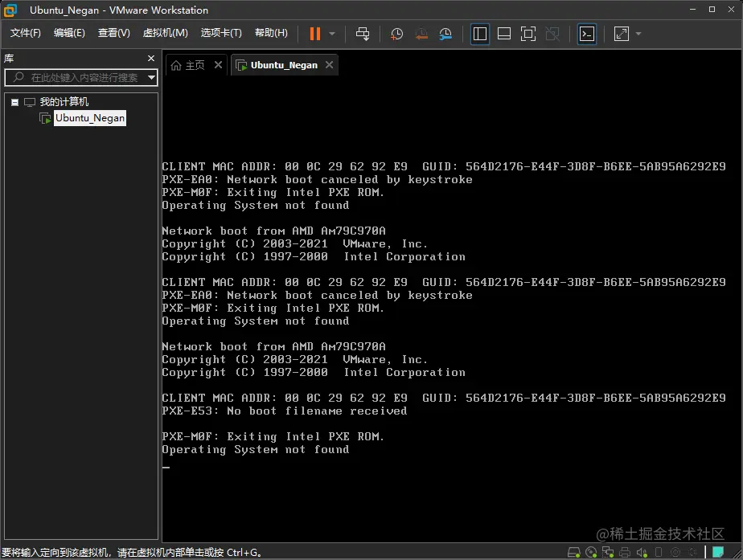The width and height of the screenshot is (743, 560).
Task: Enter full screen mode
Action: [527, 34]
